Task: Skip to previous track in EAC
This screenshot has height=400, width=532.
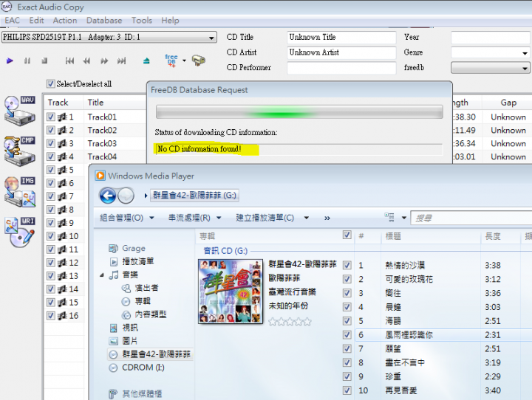Action: tap(69, 61)
